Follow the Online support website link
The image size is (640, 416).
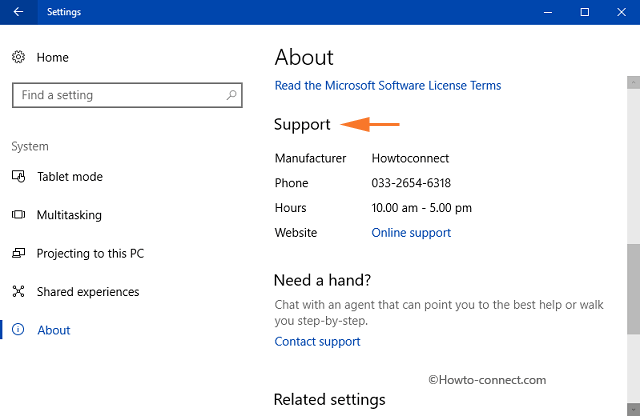411,233
